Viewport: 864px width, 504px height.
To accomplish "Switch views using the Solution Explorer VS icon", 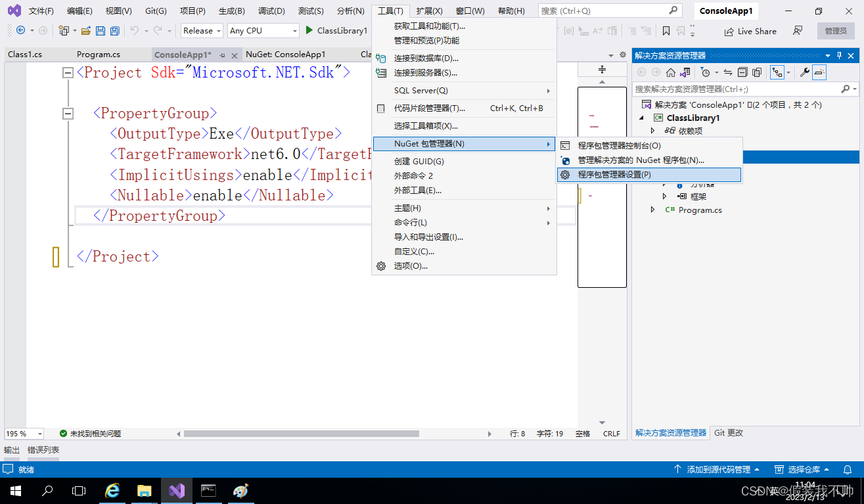I will (x=685, y=72).
